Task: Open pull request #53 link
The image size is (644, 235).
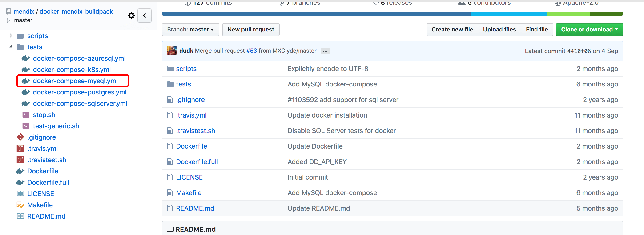Action: [251, 51]
